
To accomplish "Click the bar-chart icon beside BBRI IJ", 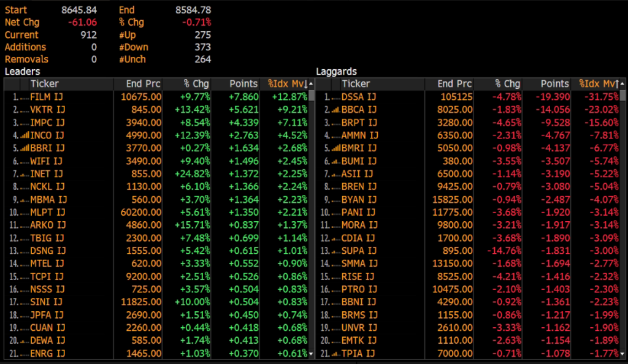I will pos(24,148).
